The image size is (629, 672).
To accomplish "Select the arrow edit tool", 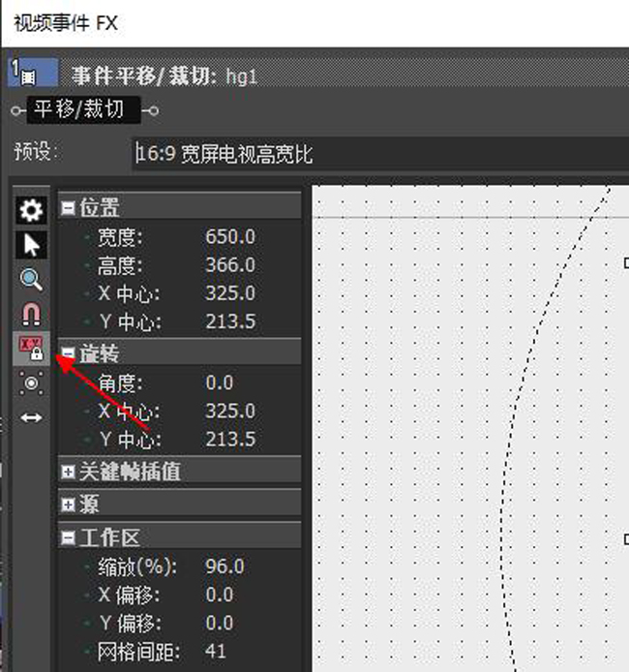I will click(x=31, y=245).
